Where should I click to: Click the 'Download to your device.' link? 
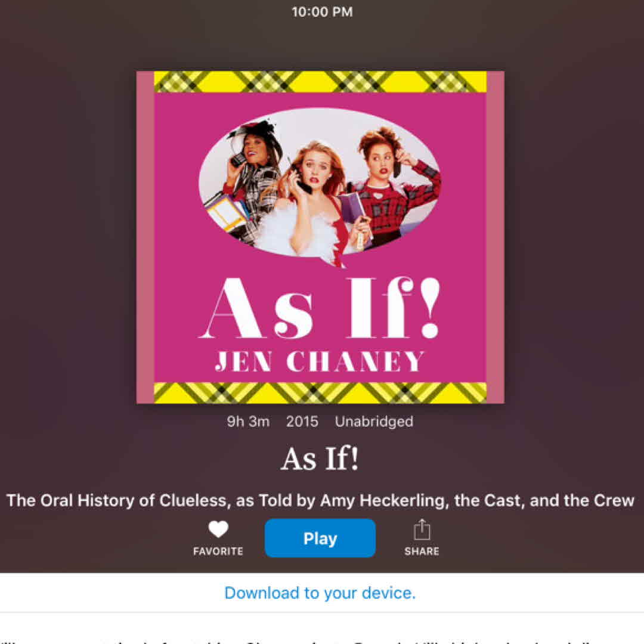tap(320, 593)
